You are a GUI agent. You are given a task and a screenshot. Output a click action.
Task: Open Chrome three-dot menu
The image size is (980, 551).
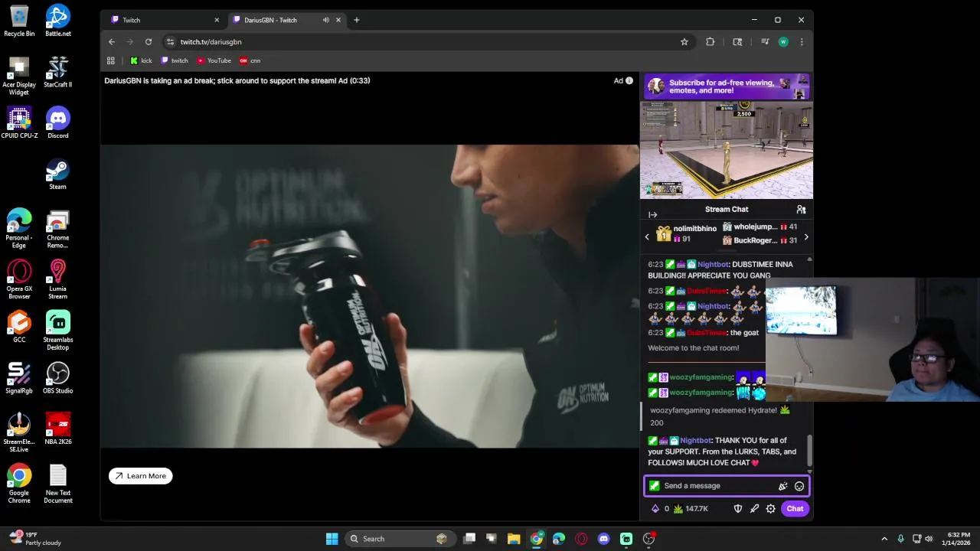802,42
